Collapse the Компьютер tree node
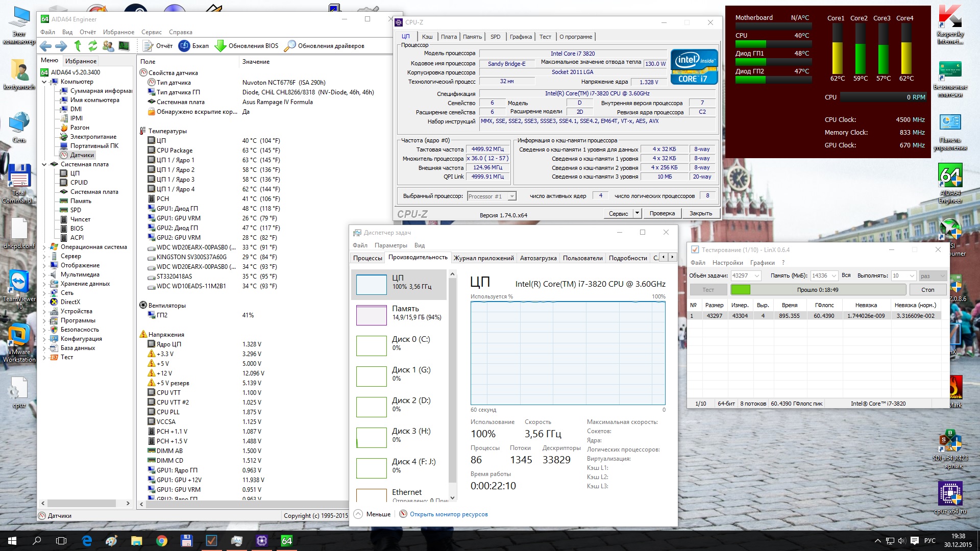Viewport: 980px width, 551px height. point(44,82)
